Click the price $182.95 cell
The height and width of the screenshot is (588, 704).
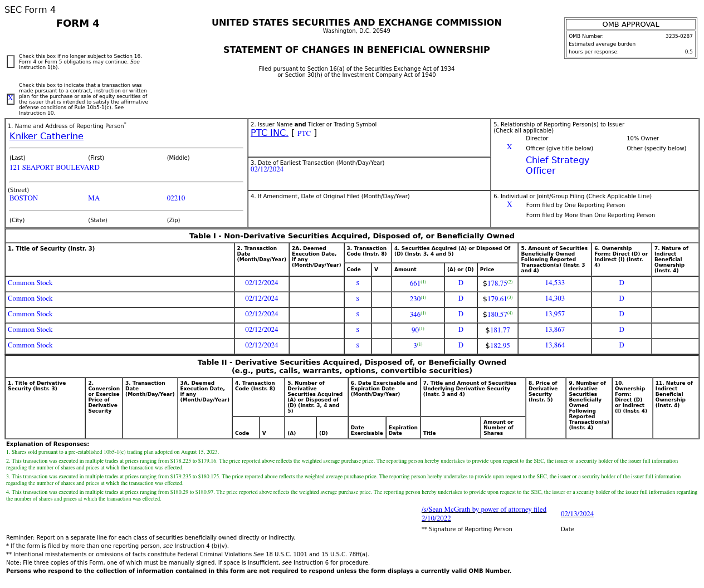(x=497, y=346)
